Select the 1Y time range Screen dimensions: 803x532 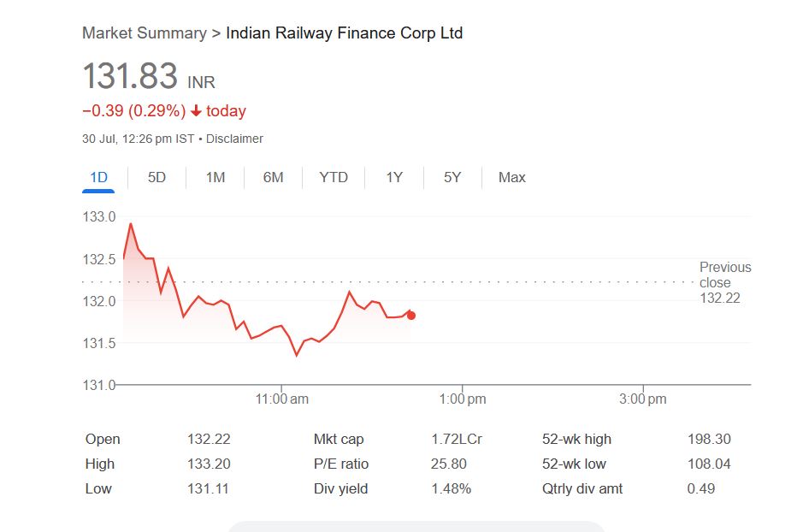pyautogui.click(x=393, y=177)
